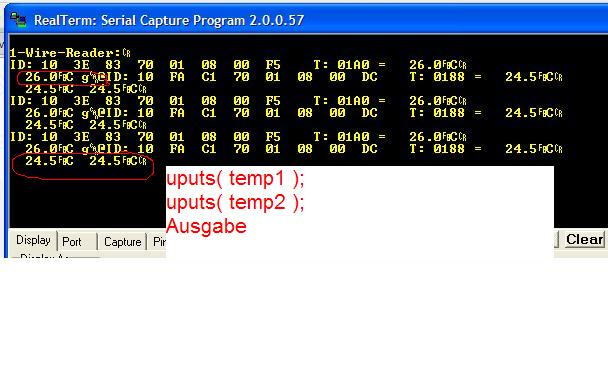Click 'T: 0188' in the bottommost ID line
The image size is (608, 384).
[437, 149]
